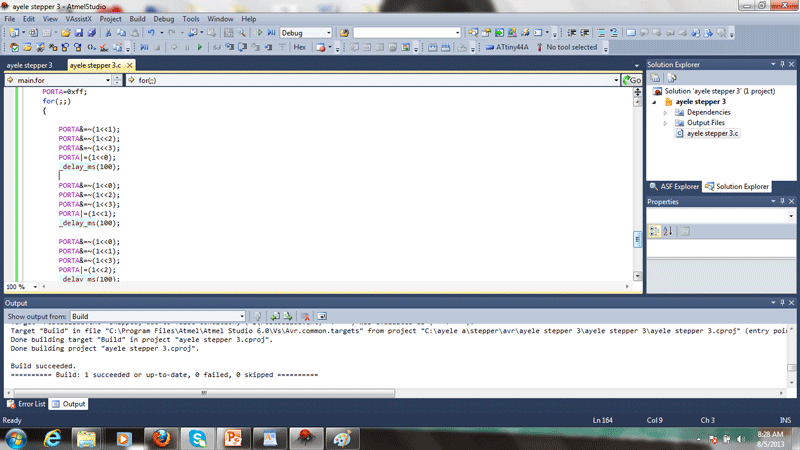Screen dimensions: 800x450
Task: Pin the Solution Explorer panel
Action: pos(782,64)
